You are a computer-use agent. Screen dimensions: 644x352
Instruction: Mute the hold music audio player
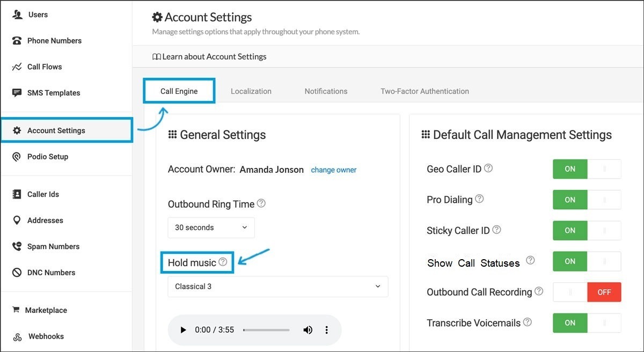308,330
